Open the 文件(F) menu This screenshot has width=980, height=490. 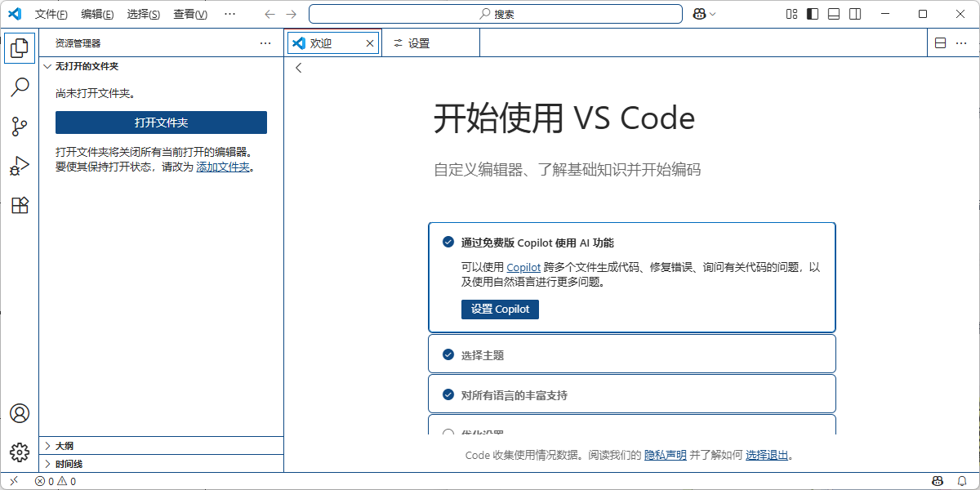(x=51, y=14)
